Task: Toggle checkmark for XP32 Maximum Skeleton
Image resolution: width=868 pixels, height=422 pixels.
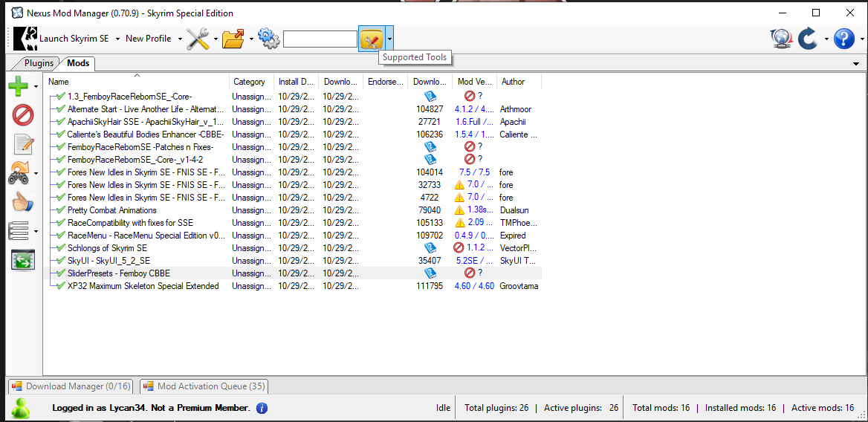Action: pyautogui.click(x=61, y=286)
